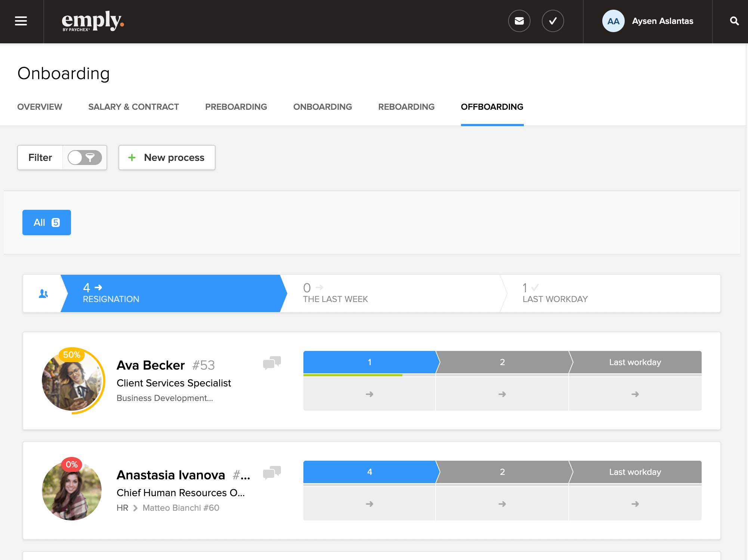Select the All 5 filter pill
The height and width of the screenshot is (560, 748).
(46, 222)
